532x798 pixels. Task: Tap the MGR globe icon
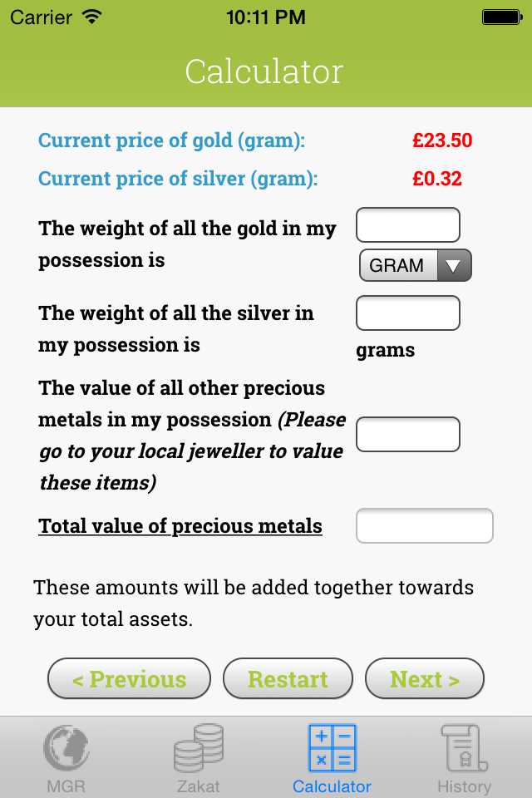66,748
